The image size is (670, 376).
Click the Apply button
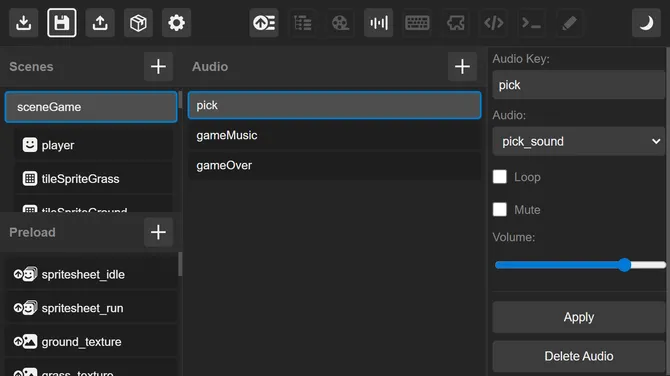[579, 317]
